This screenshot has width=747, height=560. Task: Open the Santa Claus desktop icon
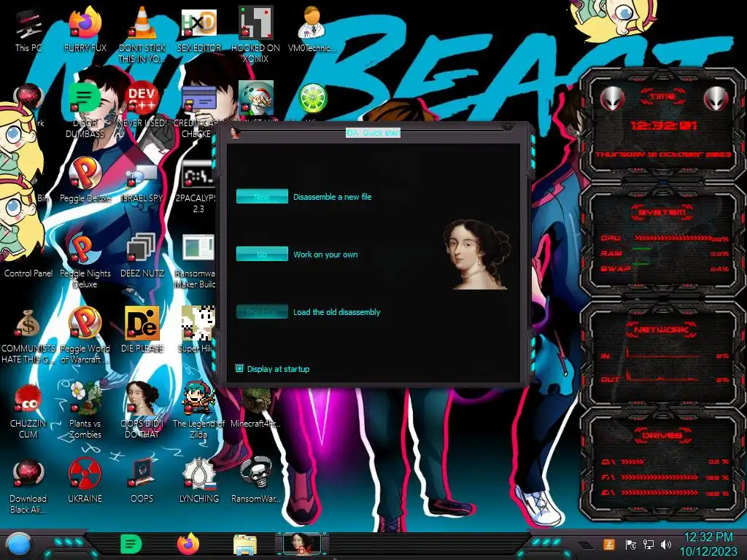coord(255,98)
